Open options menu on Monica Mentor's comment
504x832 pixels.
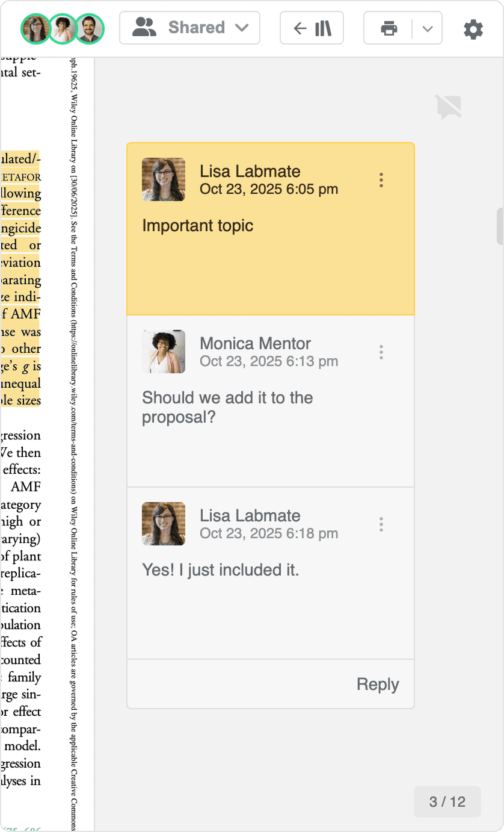point(381,352)
